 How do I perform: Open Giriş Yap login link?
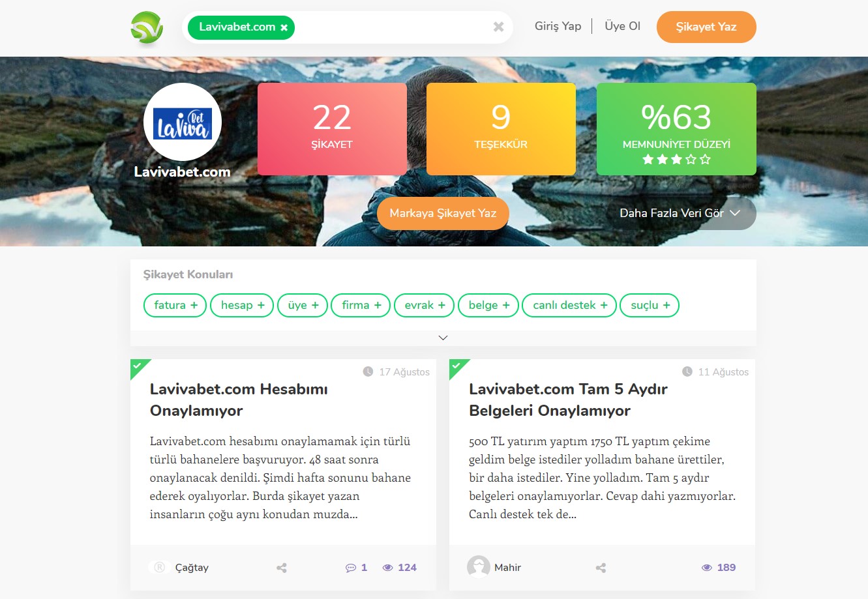click(558, 26)
